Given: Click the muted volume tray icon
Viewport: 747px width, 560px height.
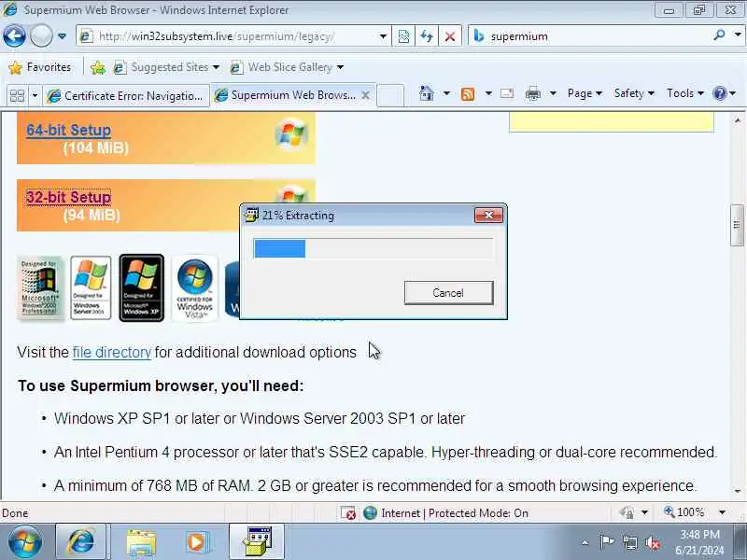Looking at the screenshot, I should (653, 543).
